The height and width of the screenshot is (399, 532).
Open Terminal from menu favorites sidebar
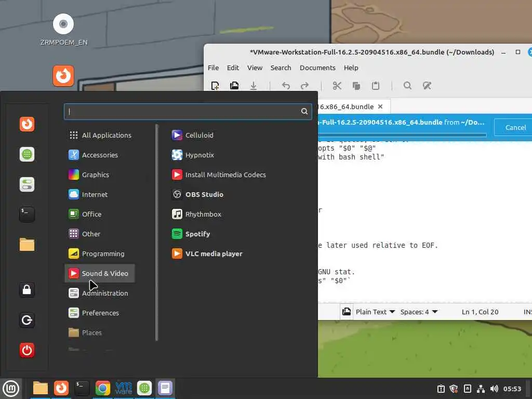27,215
